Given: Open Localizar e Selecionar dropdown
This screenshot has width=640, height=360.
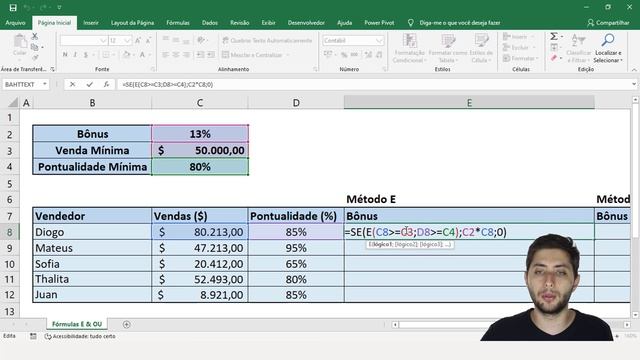Looking at the screenshot, I should click(607, 49).
